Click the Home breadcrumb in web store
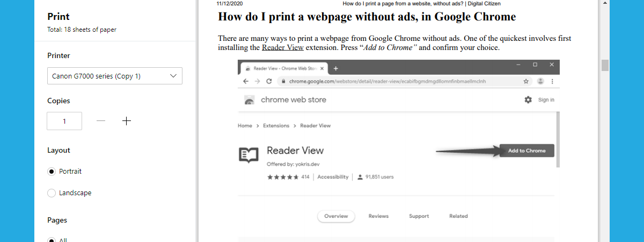 pyautogui.click(x=245, y=125)
